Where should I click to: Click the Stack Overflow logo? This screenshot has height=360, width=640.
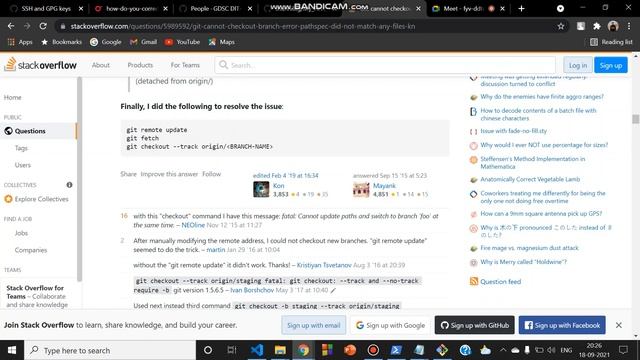[40, 64]
